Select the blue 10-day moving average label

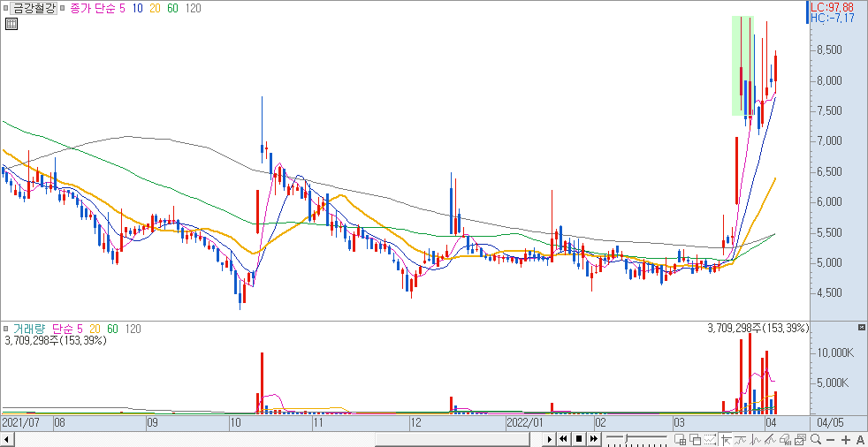coord(139,8)
